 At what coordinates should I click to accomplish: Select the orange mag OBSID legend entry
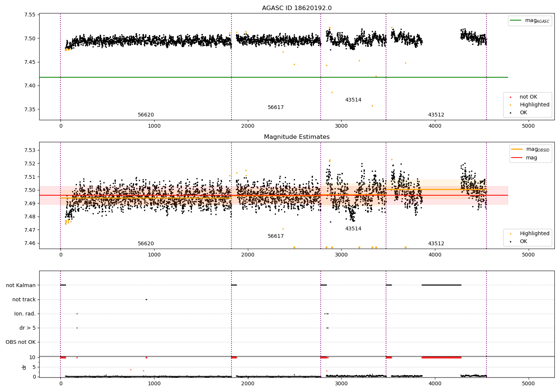point(531,149)
